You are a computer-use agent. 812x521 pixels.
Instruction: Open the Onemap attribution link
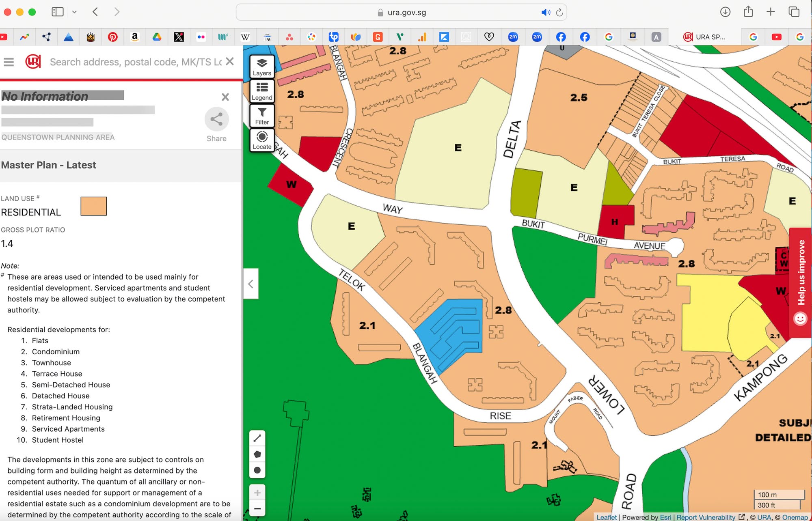point(795,517)
